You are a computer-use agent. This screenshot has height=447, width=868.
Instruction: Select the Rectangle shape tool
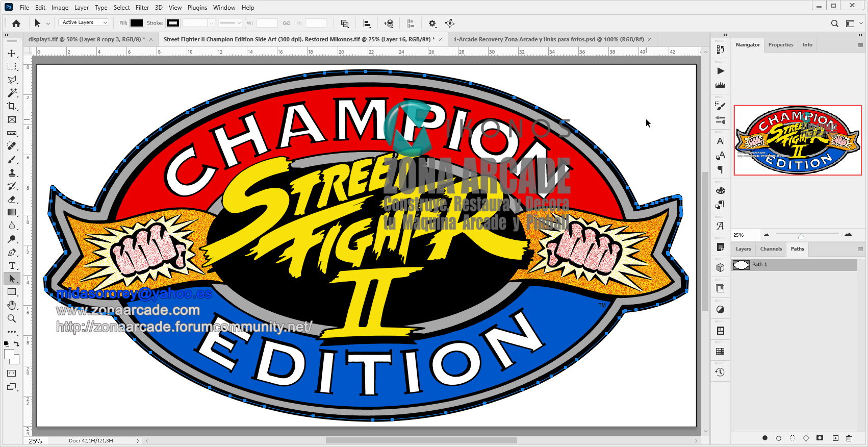coord(12,292)
